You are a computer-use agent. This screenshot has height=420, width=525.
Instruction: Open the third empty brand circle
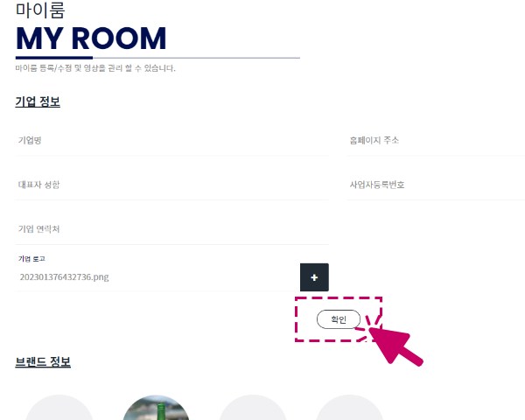coord(253,408)
